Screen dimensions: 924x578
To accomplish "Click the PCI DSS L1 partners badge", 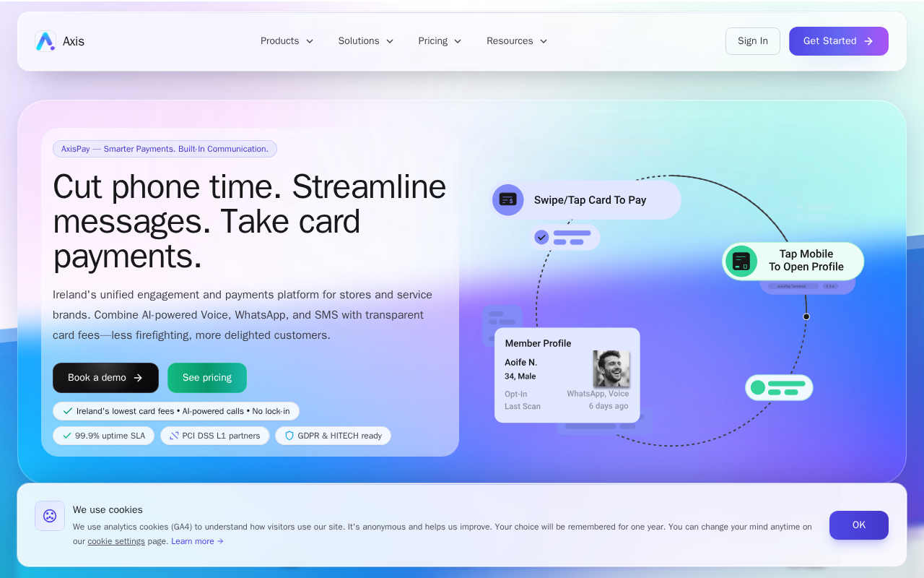I will point(215,436).
